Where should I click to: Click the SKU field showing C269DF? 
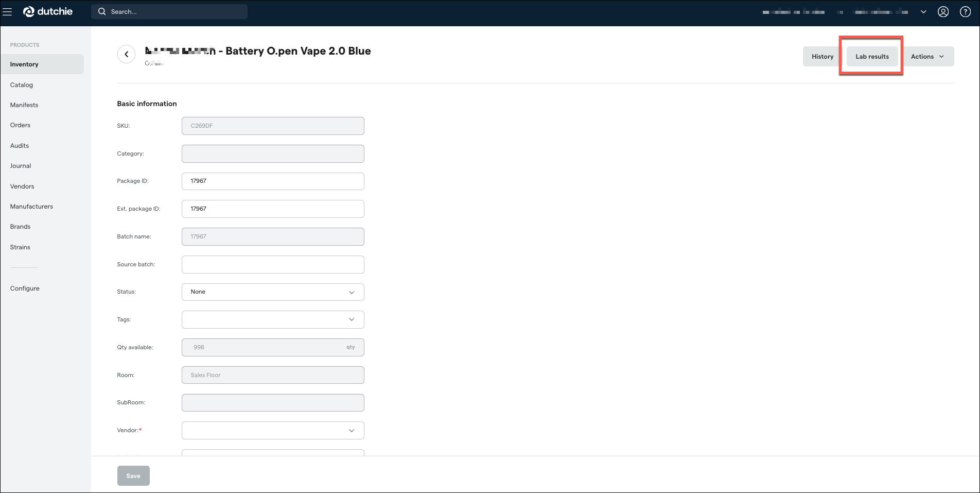273,126
